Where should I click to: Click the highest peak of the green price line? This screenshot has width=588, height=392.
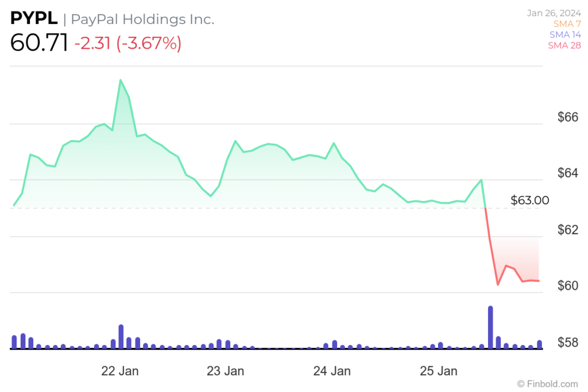120,80
